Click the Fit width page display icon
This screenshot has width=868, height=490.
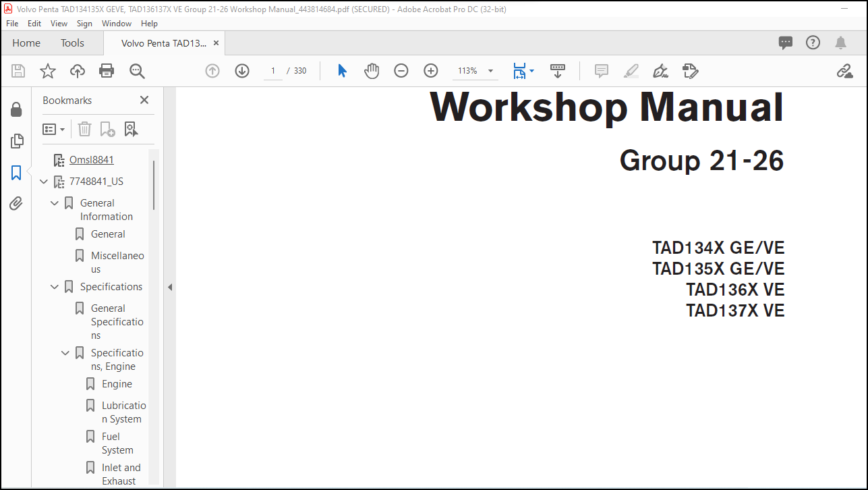pos(519,71)
